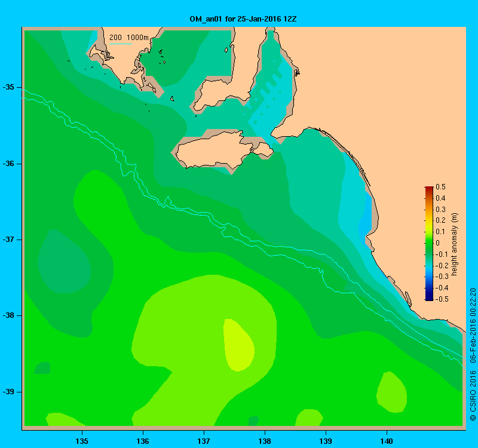Click the -0.1 value on the colorbar
The image size is (478, 448).
click(442, 254)
